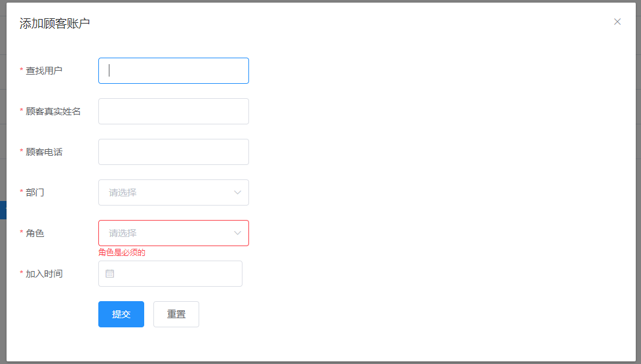Screen dimensions: 641x364
Task: Click the 重置 reset button
Action: (176, 314)
